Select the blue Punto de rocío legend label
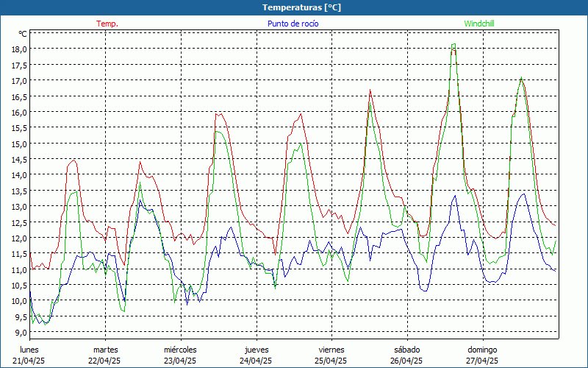The width and height of the screenshot is (588, 368). click(293, 24)
